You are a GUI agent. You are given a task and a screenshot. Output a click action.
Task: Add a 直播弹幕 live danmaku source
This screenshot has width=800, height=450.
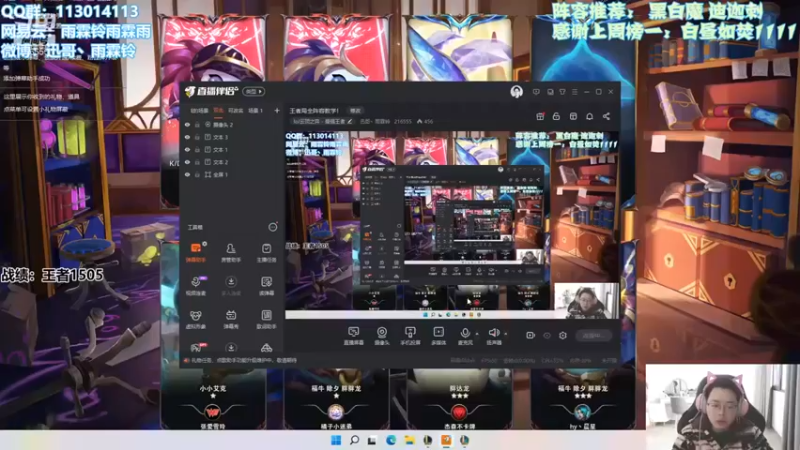(x=353, y=336)
